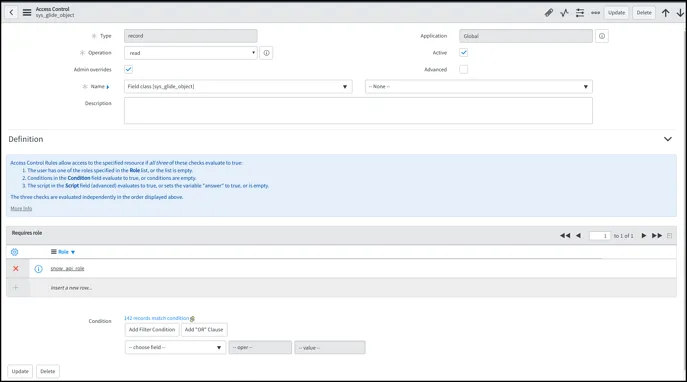687x382 pixels.
Task: Click into the Description text area
Action: [358, 110]
